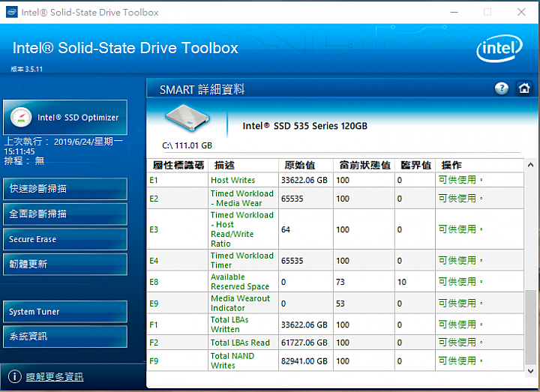Click 可供使用 action in F9 row

tap(460, 361)
